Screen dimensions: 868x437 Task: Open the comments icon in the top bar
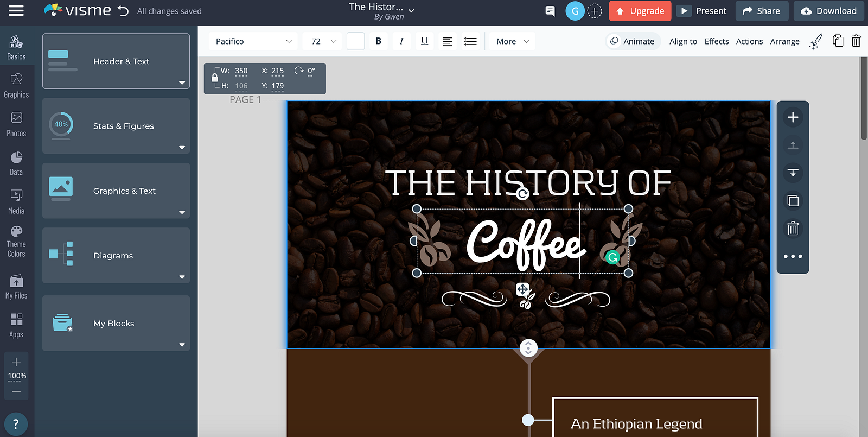550,11
